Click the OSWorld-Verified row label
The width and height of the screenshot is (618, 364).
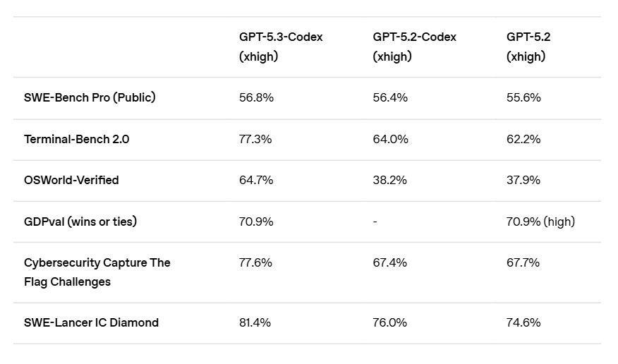pyautogui.click(x=71, y=180)
